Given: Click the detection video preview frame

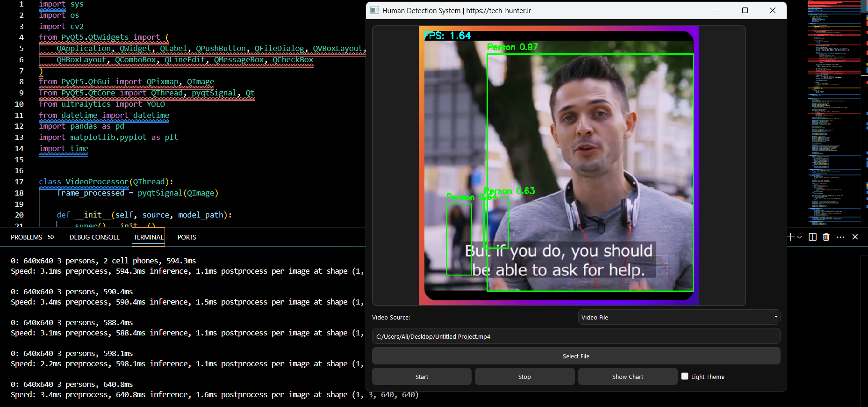Looking at the screenshot, I should point(559,166).
